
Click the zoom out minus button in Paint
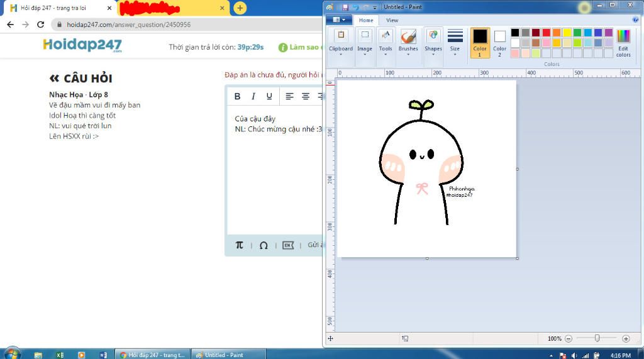tap(569, 338)
